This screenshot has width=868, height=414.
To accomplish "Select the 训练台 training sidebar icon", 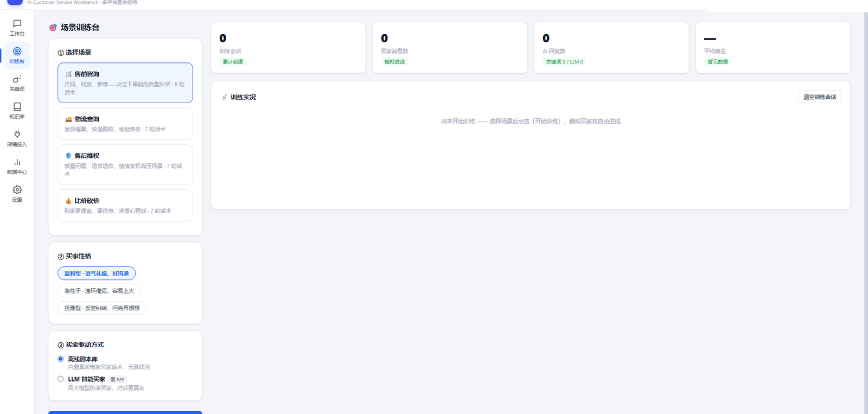I will [17, 52].
